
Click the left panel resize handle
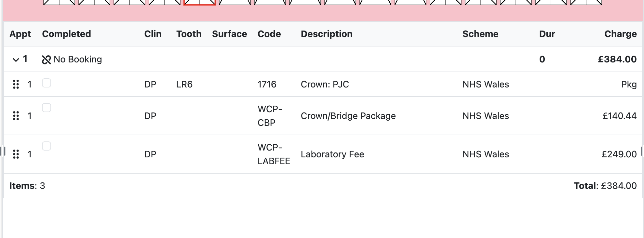pos(3,151)
